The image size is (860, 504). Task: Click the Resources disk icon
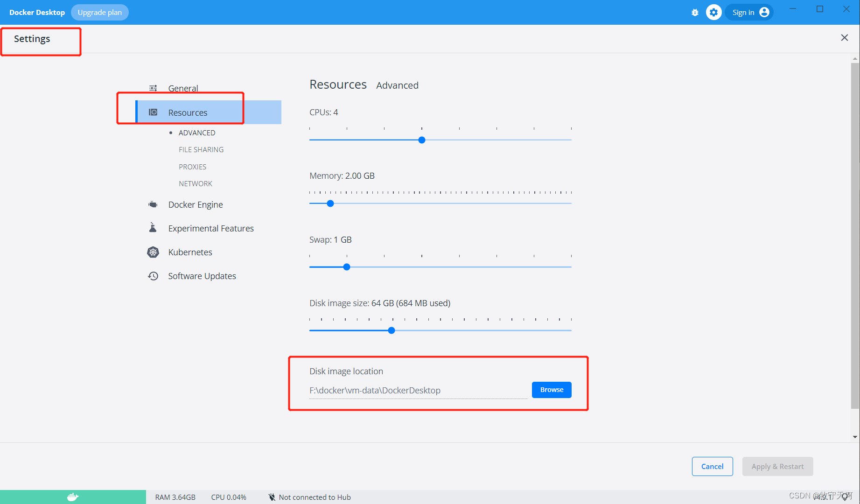[x=153, y=112]
